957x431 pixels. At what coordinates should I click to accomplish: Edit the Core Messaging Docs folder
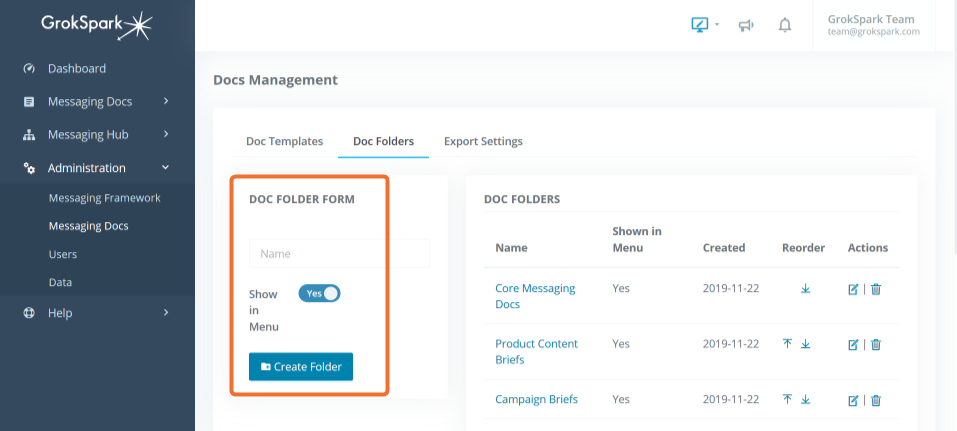coord(853,289)
